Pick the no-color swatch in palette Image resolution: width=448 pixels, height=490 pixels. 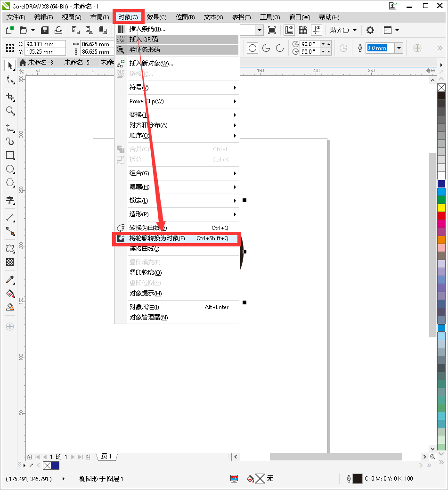[x=441, y=88]
